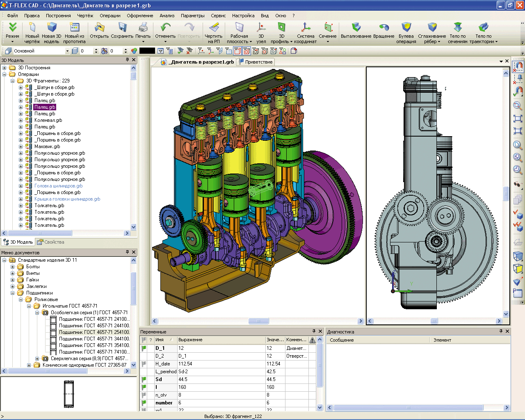Select Маховик.grb in the 3D model tree
525x420 pixels.
coord(47,146)
